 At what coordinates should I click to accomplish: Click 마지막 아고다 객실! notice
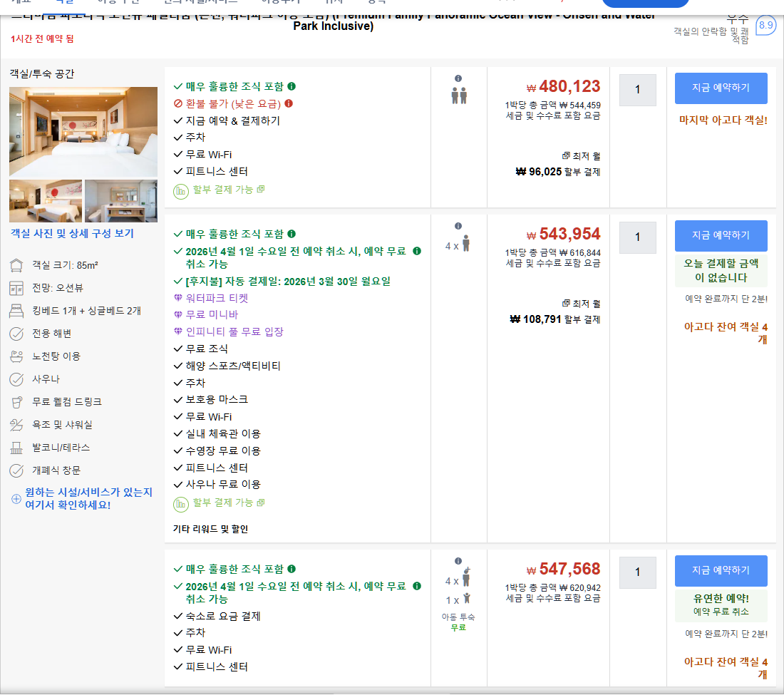723,120
